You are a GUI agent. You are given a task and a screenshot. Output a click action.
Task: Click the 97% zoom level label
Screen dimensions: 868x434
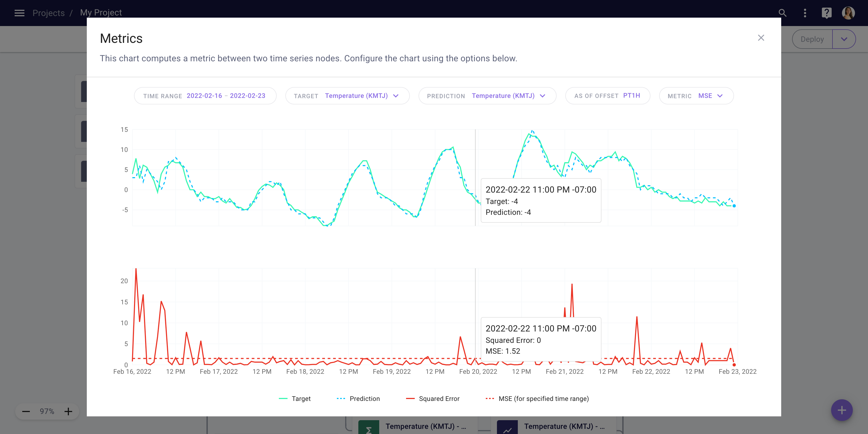47,411
